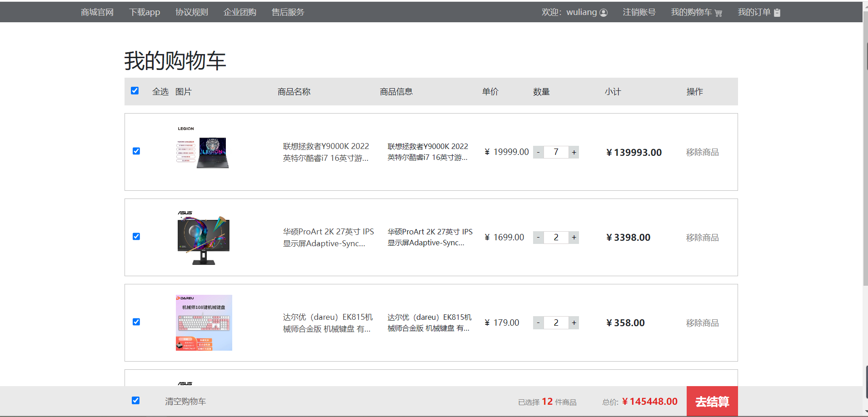This screenshot has height=417, width=868.
Task: Click the 联想拯救者Y9000K product info text
Action: coord(428,152)
